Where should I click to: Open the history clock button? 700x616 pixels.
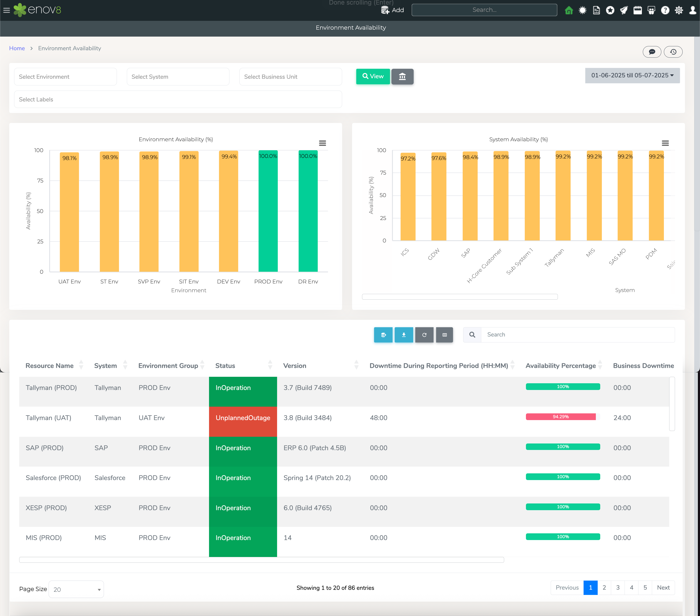(673, 52)
